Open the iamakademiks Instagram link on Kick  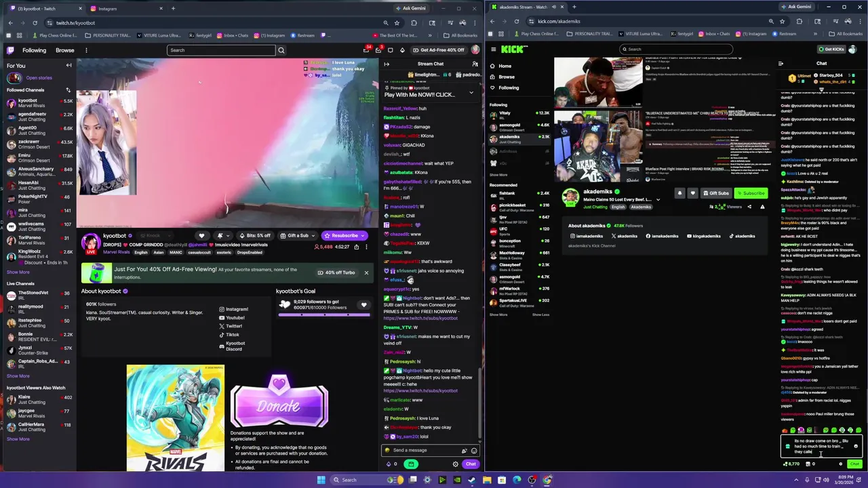587,236
